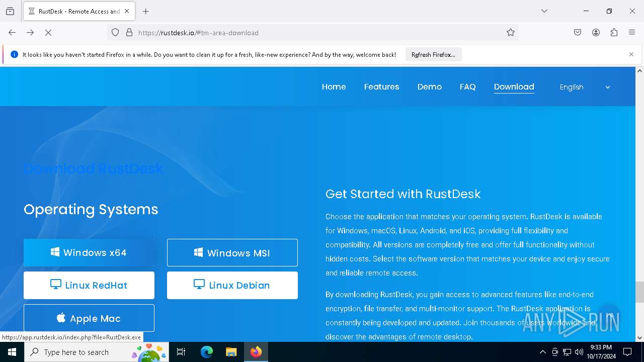Image resolution: width=644 pixels, height=362 pixels.
Task: Click the network tray icon
Action: click(567, 352)
